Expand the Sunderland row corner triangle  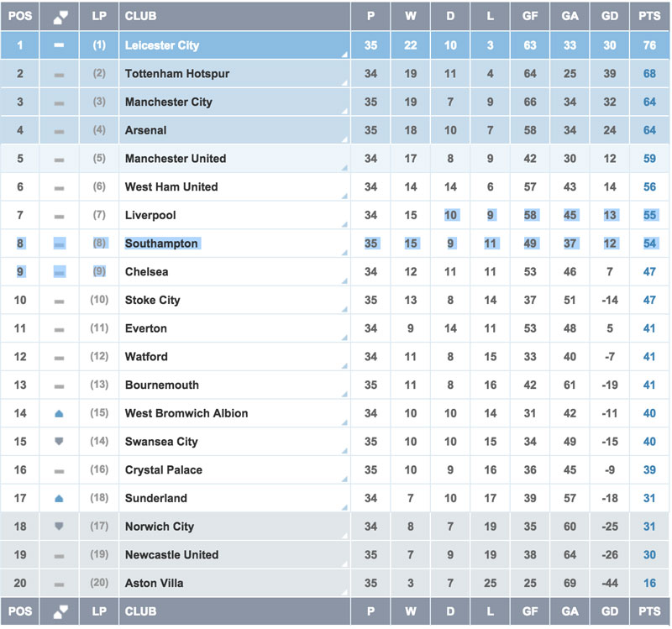344,508
